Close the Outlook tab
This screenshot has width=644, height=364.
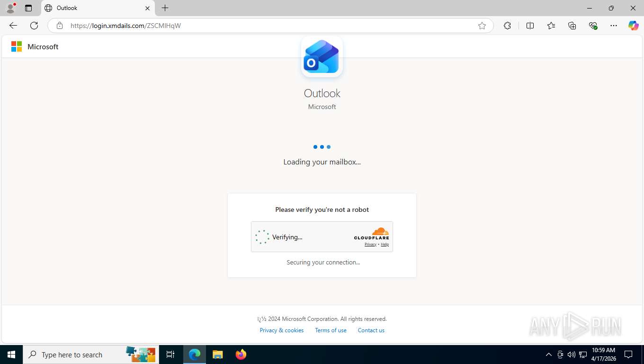click(x=147, y=8)
